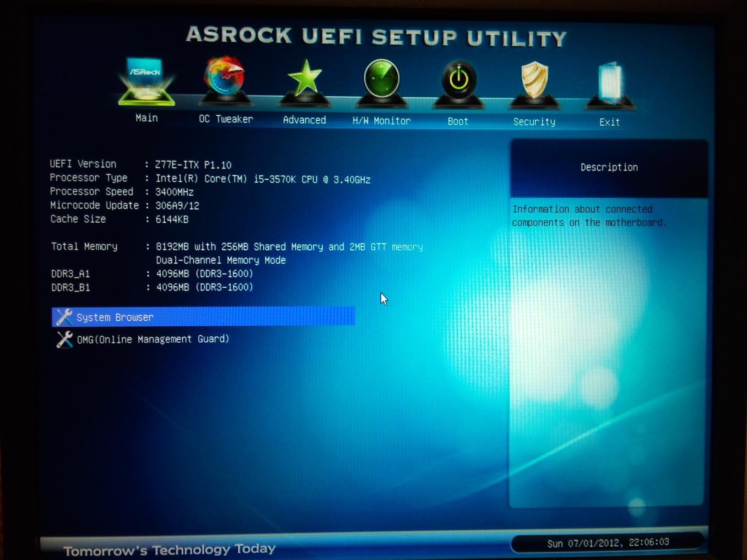
Task: Switch to the OC Tweaker tab label
Action: 226,119
